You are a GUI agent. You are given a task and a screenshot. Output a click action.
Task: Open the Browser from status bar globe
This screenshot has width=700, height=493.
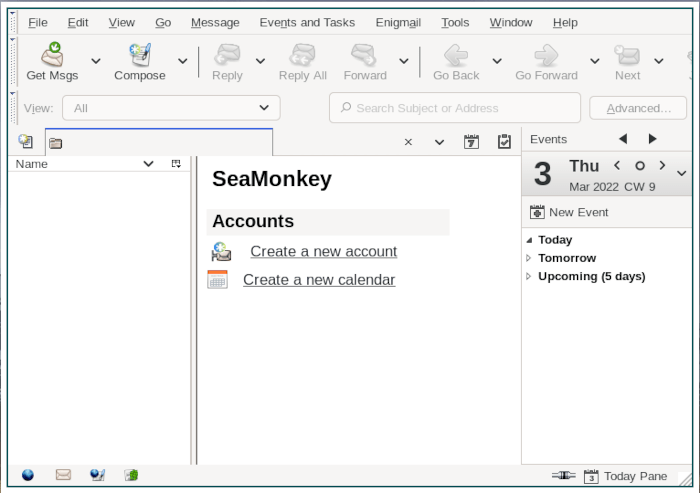click(28, 475)
